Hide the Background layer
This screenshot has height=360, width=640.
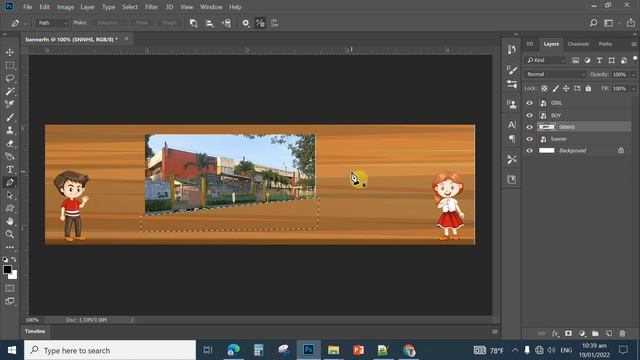click(x=529, y=151)
